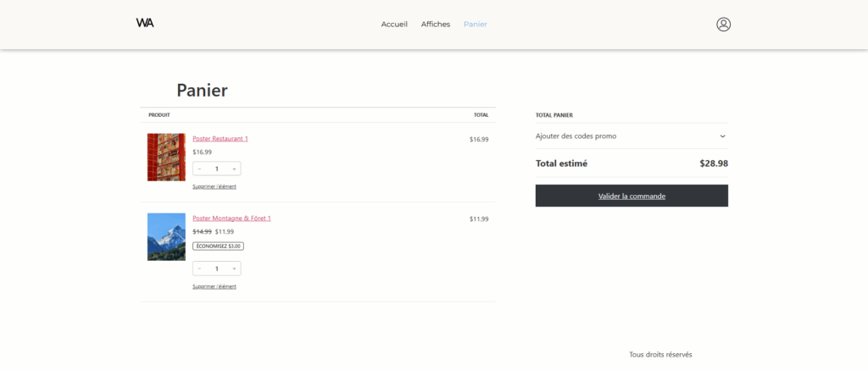This screenshot has height=371, width=868.
Task: Open the Affiches menu item
Action: 436,25
